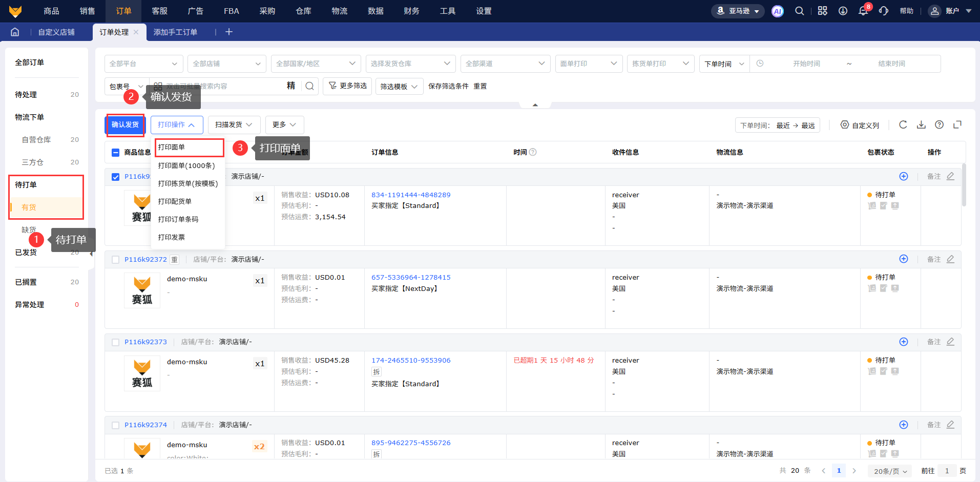Click the 赛狐 logo in the top bar
980x482 pixels.
coord(15,11)
